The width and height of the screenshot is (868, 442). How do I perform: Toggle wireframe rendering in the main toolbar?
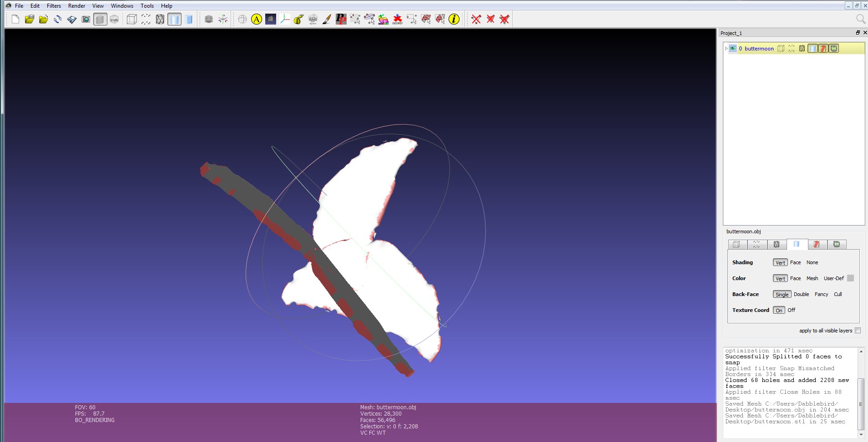point(160,19)
